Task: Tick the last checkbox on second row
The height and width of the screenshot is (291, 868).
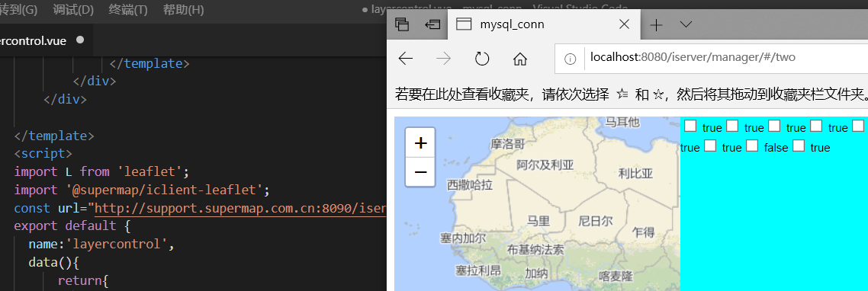Action: click(799, 145)
